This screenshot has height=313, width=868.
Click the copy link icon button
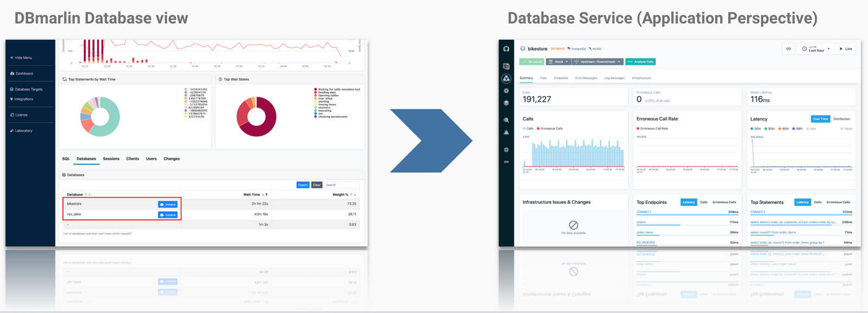click(788, 49)
